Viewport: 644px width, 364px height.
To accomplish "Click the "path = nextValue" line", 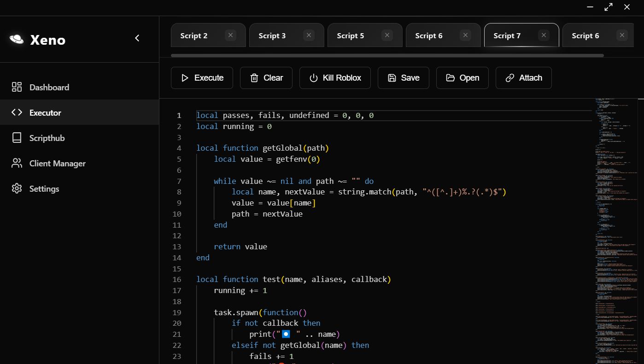I will (x=267, y=214).
